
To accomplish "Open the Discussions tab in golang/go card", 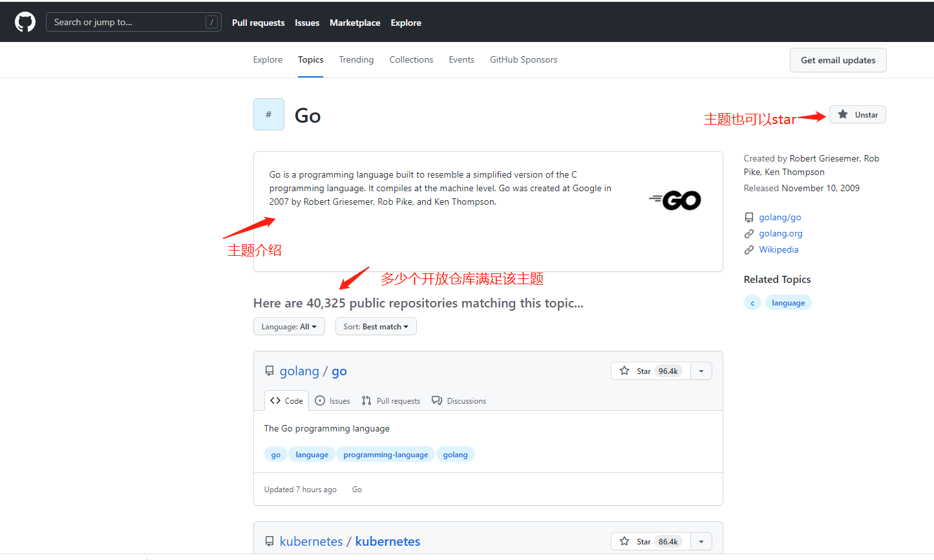I will pyautogui.click(x=459, y=400).
